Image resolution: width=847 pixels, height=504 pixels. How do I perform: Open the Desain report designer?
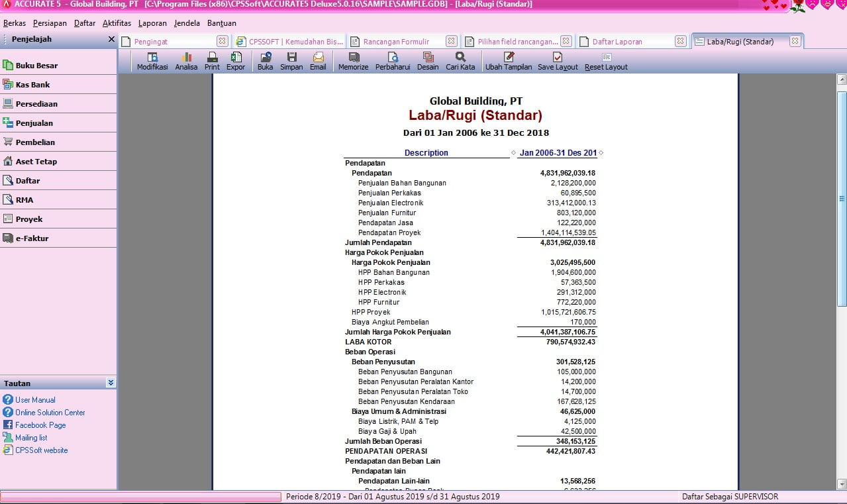(x=428, y=61)
